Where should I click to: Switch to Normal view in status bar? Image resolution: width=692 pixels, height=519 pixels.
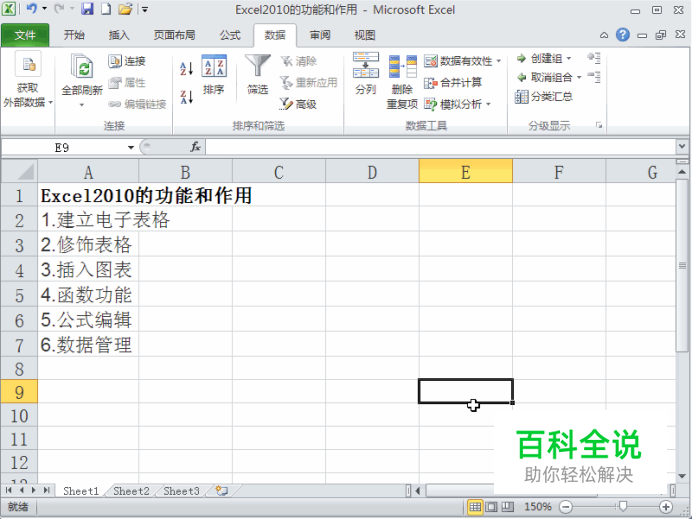click(475, 507)
